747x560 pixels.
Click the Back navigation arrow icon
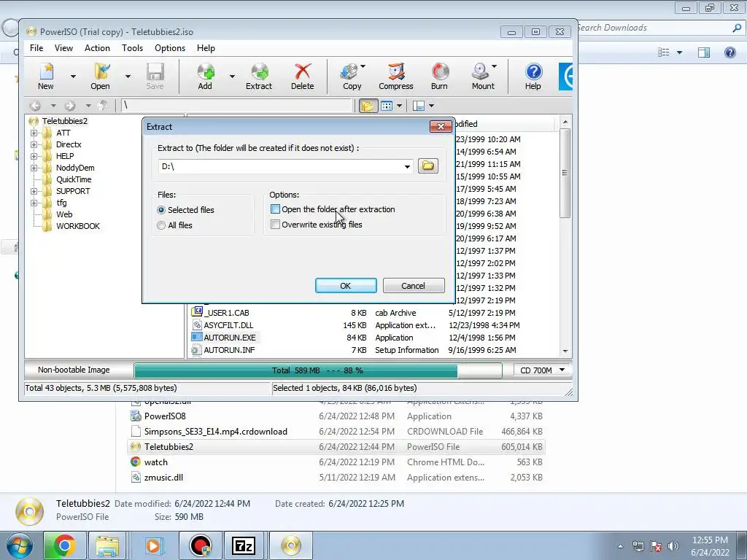tap(35, 105)
